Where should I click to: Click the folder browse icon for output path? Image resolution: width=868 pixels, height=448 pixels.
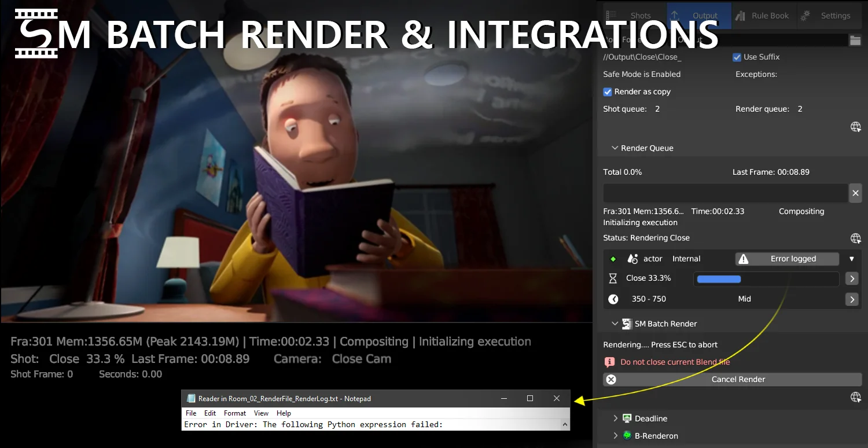(855, 40)
